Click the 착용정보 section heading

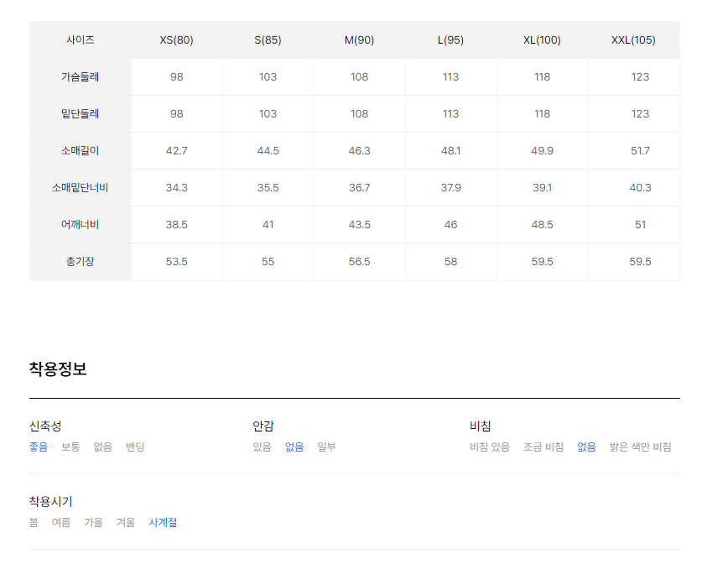coord(58,369)
